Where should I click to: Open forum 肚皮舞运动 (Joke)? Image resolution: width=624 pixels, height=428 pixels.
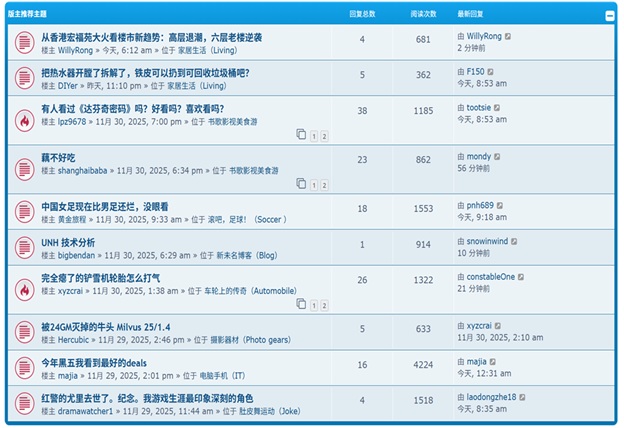coord(269,411)
